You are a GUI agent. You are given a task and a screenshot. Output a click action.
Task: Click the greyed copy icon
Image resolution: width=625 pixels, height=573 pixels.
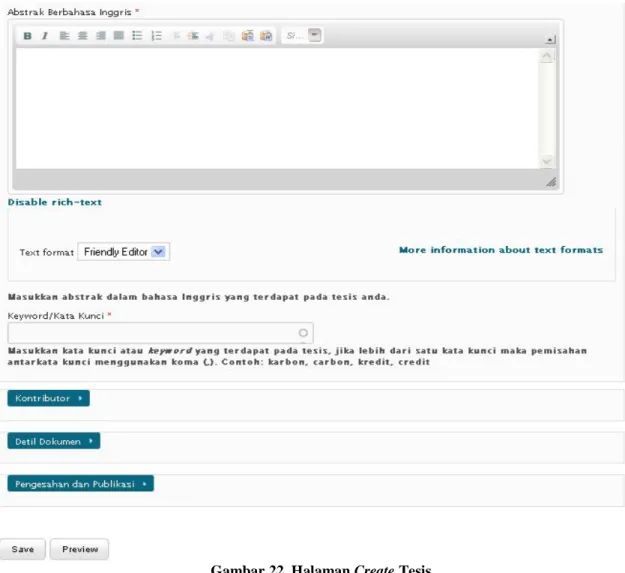point(228,36)
